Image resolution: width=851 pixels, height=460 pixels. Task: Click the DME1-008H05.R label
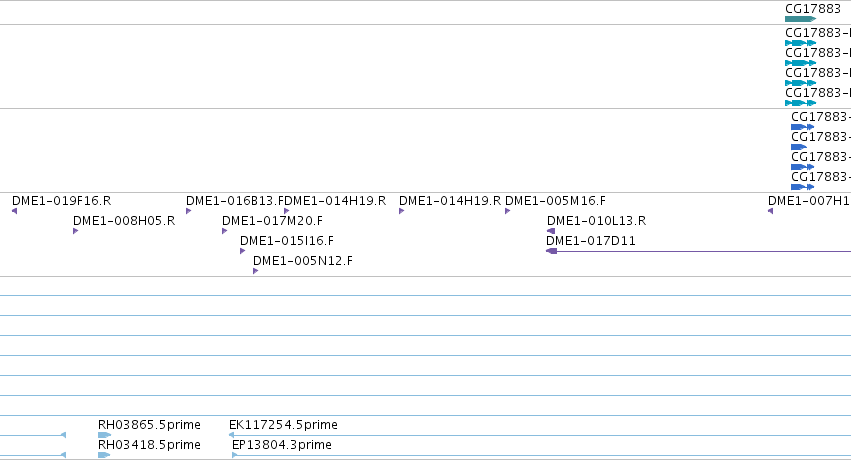pos(124,221)
